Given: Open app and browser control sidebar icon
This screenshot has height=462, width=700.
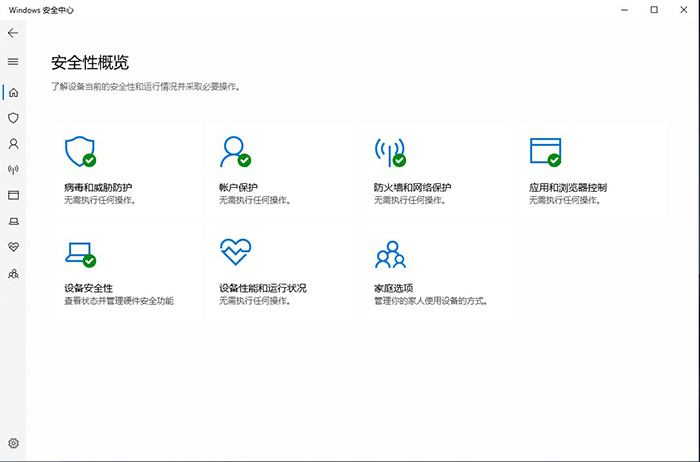Looking at the screenshot, I should point(13,195).
